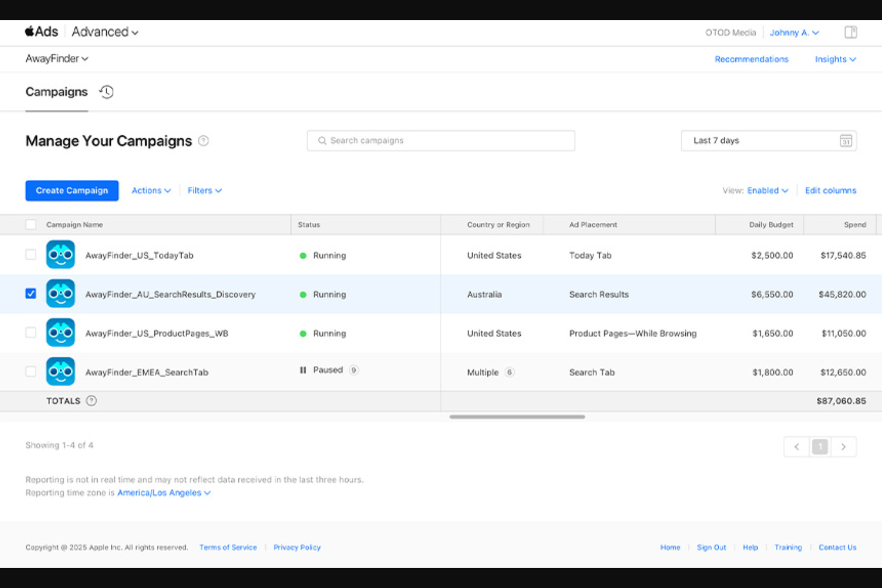This screenshot has width=882, height=588.
Task: Click the Product Pages—While Browsing cell
Action: click(x=633, y=334)
